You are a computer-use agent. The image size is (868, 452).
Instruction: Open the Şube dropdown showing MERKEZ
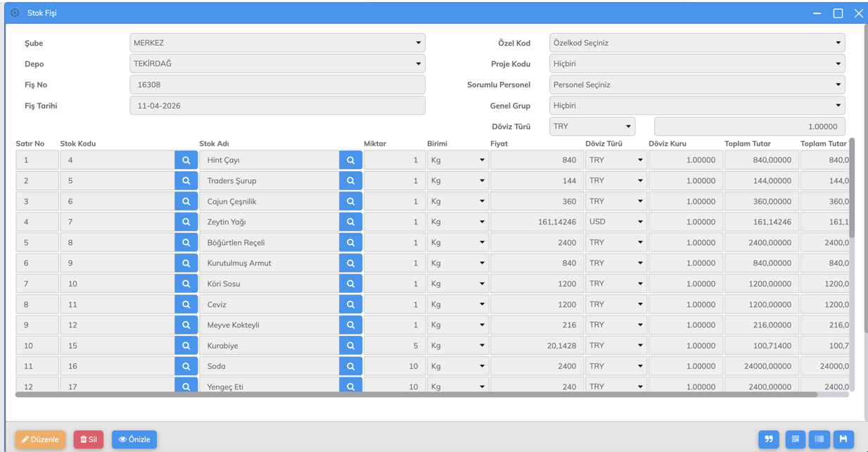pyautogui.click(x=277, y=43)
